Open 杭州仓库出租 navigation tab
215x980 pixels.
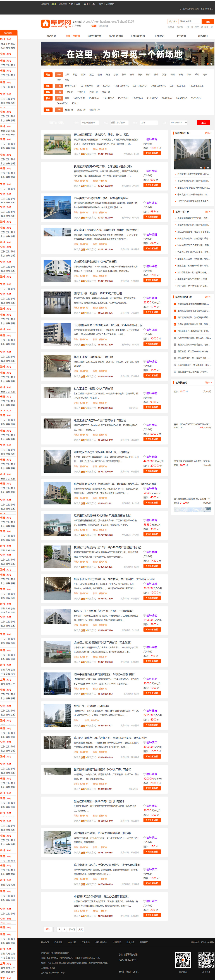94,36
